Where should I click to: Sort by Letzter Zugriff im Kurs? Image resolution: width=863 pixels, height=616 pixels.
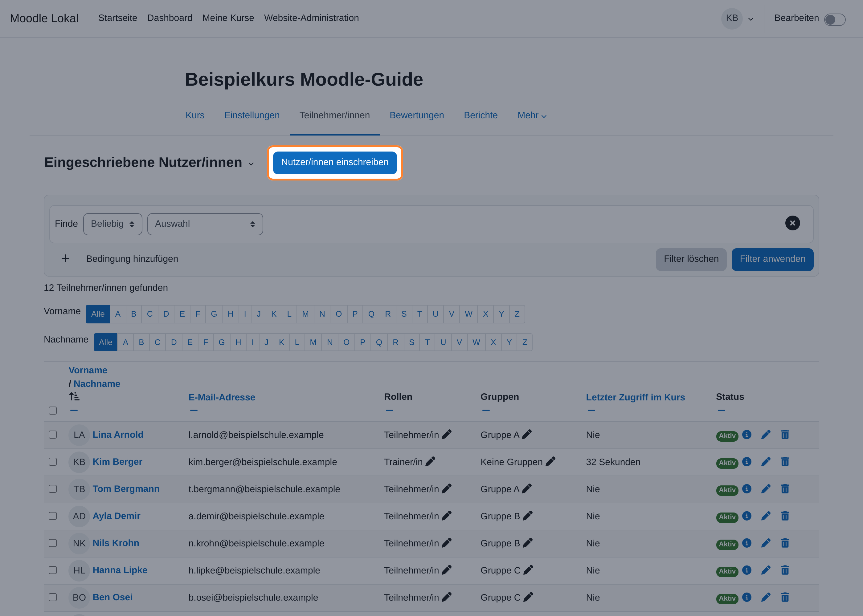pyautogui.click(x=635, y=397)
